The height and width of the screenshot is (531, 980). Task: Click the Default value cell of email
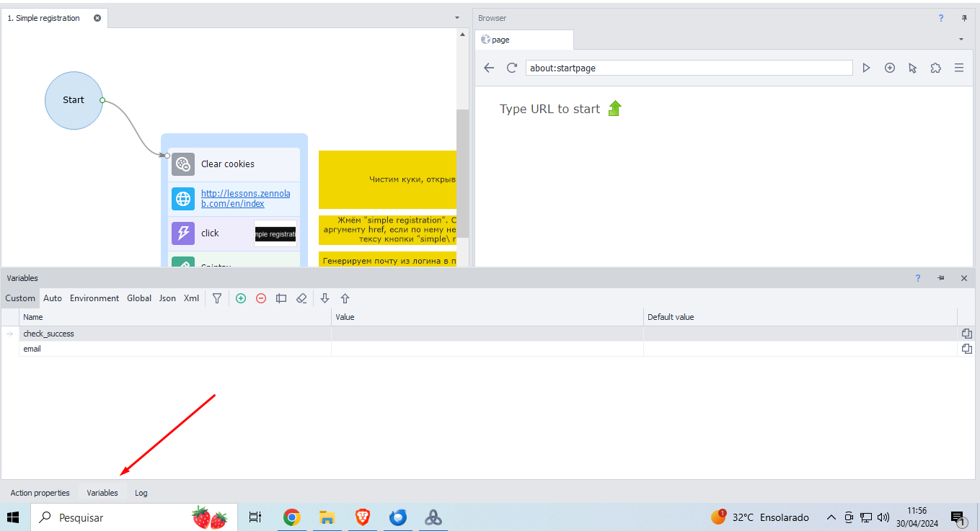tap(800, 349)
